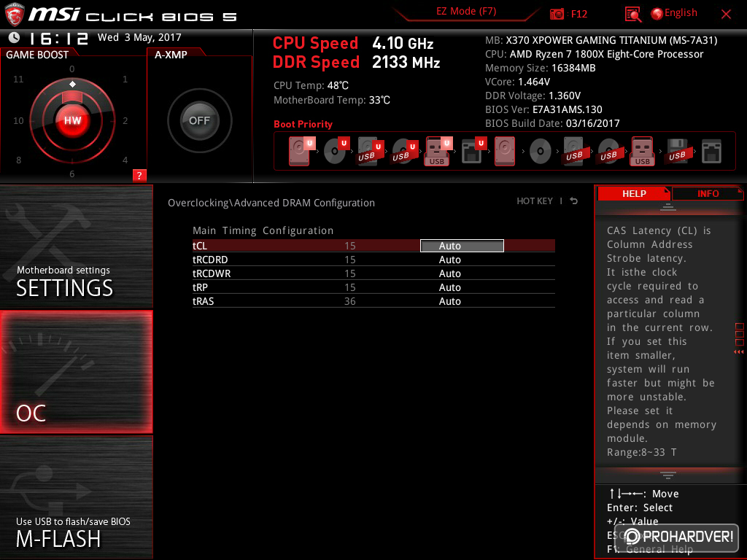Viewport: 747px width, 560px height.
Task: Toggle the A-XMP OFF button
Action: [200, 120]
